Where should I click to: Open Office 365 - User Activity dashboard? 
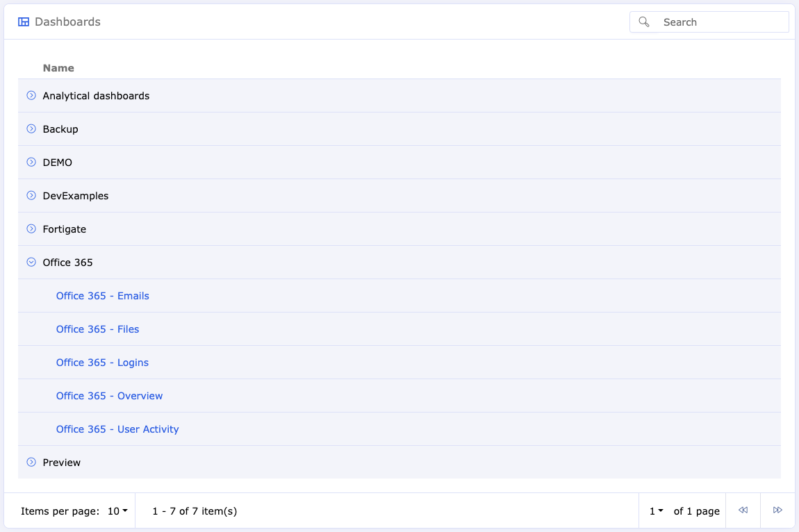(117, 430)
